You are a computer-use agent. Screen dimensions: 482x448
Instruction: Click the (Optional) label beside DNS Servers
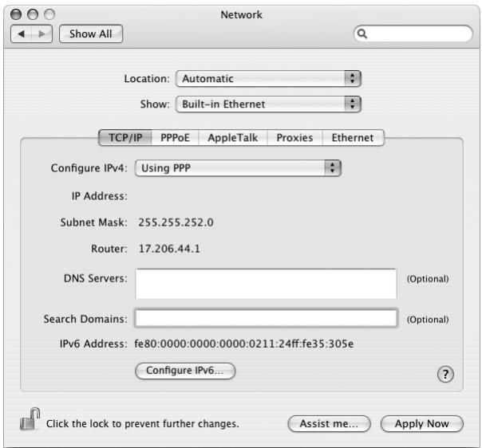428,279
